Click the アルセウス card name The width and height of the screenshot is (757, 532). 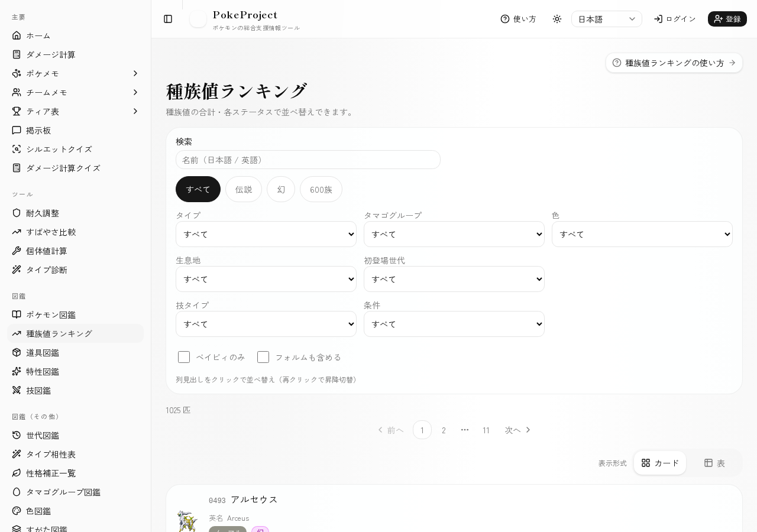coord(254,499)
